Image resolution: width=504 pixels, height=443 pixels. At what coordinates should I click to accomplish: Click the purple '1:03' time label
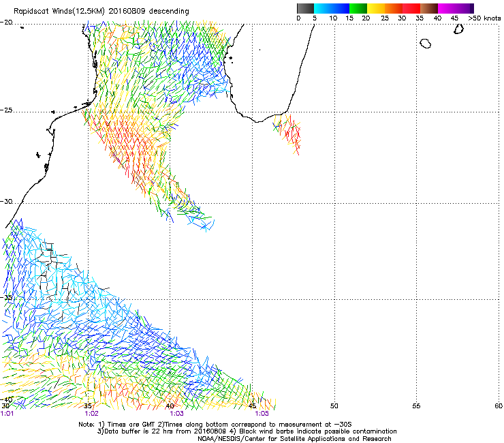177,414
